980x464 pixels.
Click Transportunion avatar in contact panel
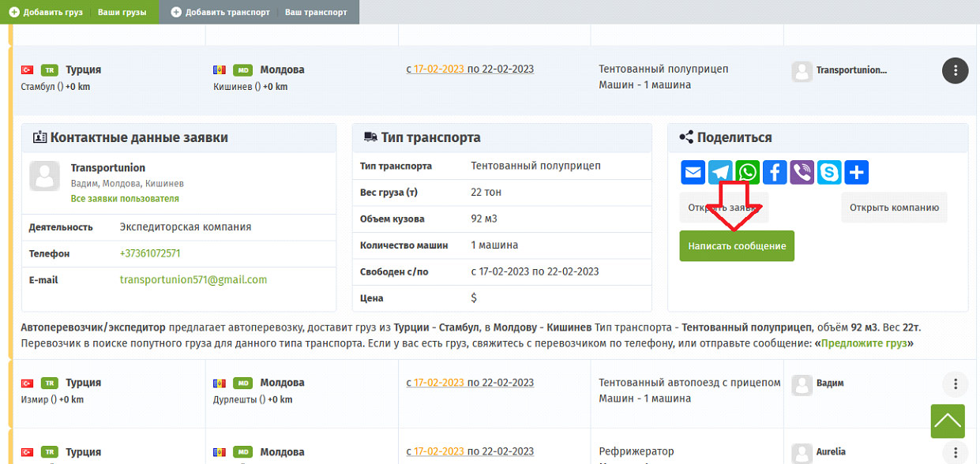tap(45, 176)
